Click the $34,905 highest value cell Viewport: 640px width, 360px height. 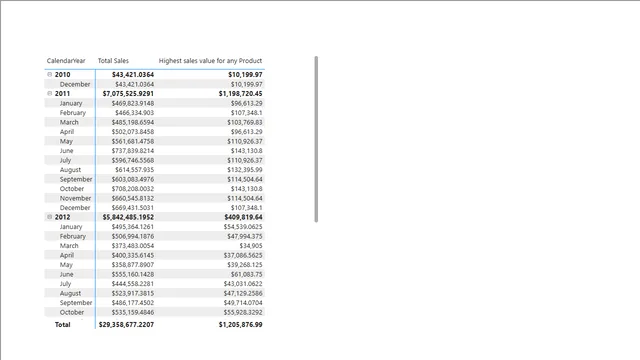click(x=251, y=246)
